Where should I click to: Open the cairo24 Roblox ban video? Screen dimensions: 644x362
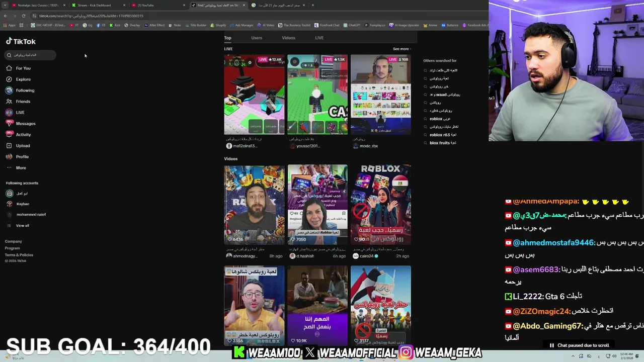[381, 205]
